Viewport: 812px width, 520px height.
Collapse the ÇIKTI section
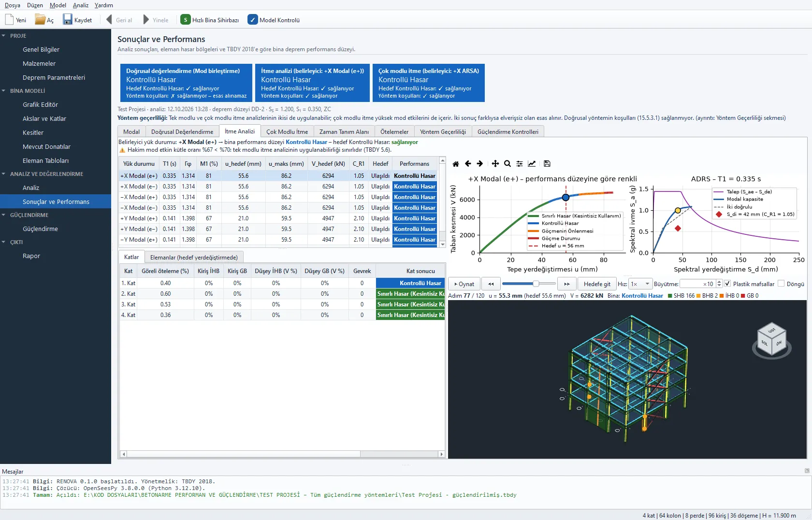tap(4, 242)
